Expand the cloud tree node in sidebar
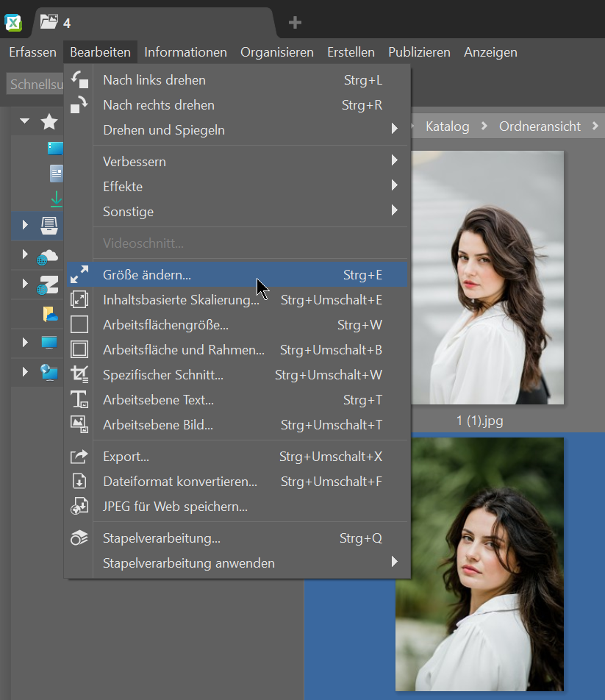The image size is (605, 700). point(25,255)
